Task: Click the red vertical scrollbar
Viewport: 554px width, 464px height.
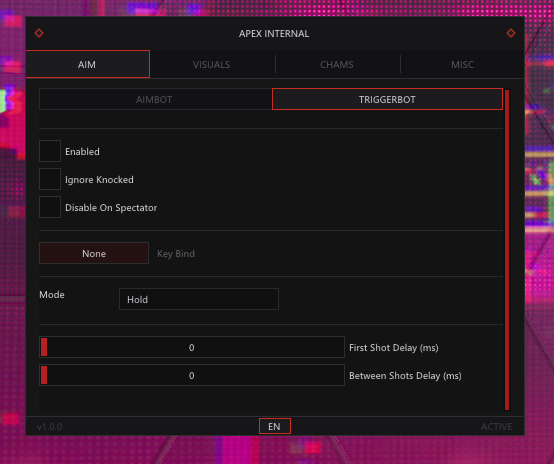Action: click(507, 250)
